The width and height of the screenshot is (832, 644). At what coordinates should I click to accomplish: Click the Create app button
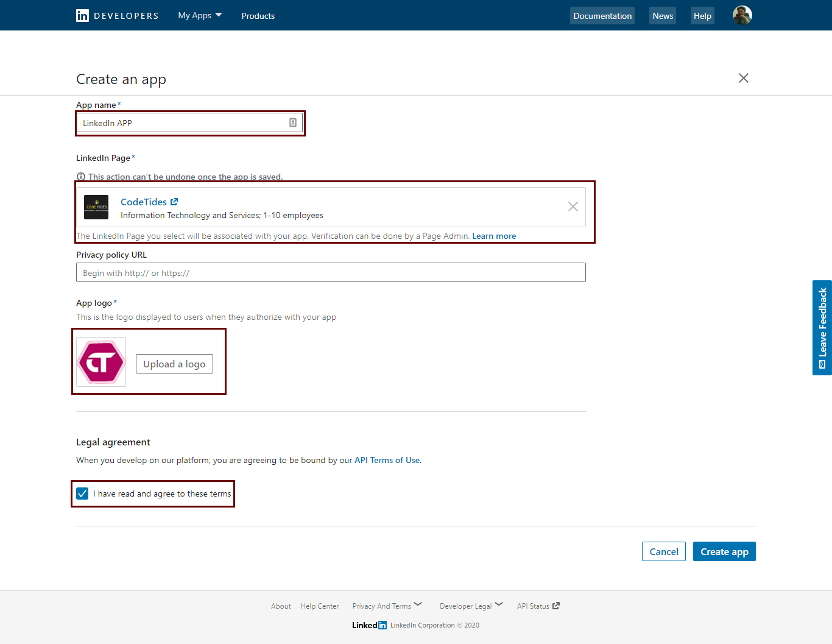(724, 551)
